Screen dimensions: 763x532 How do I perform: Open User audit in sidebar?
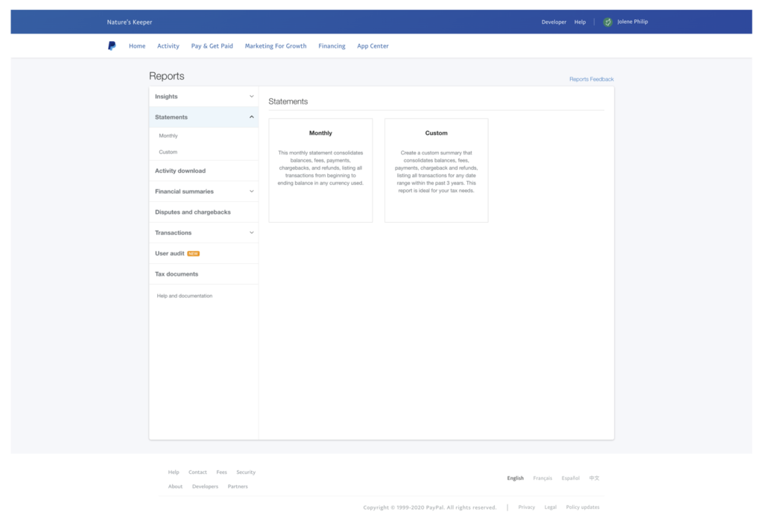pos(169,253)
